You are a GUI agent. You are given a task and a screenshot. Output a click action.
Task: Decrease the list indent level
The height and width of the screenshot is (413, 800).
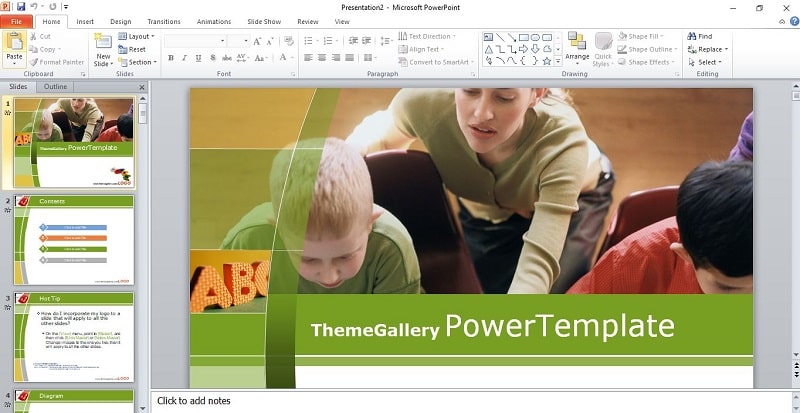[353, 41]
